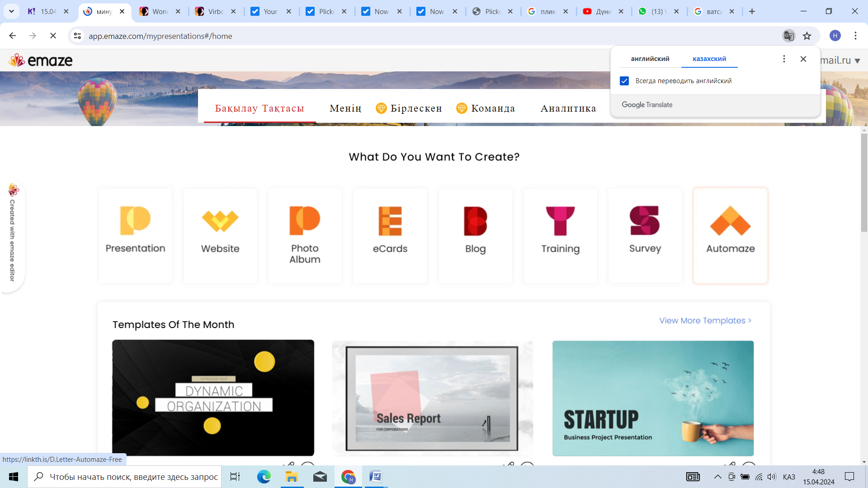Screen dimensions: 868x488
Task: Choose the Website creation icon
Action: (220, 235)
